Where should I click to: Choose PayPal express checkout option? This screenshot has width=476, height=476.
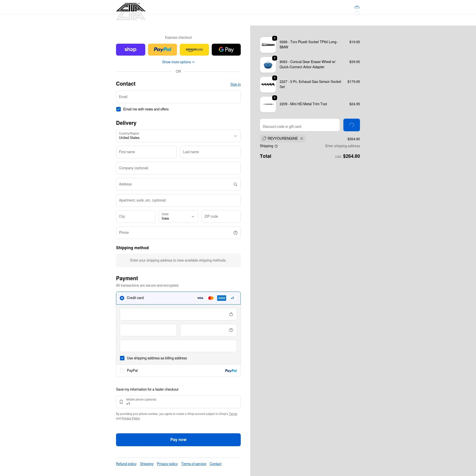tap(162, 49)
